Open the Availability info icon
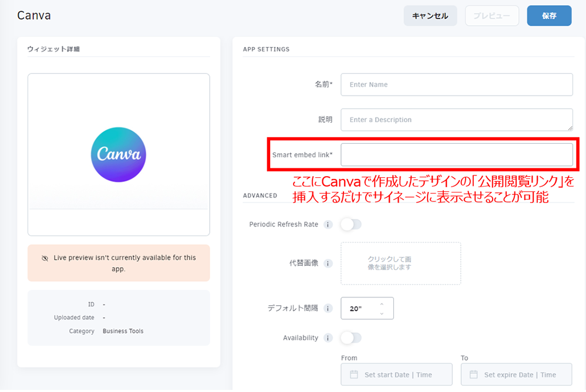 coord(328,338)
